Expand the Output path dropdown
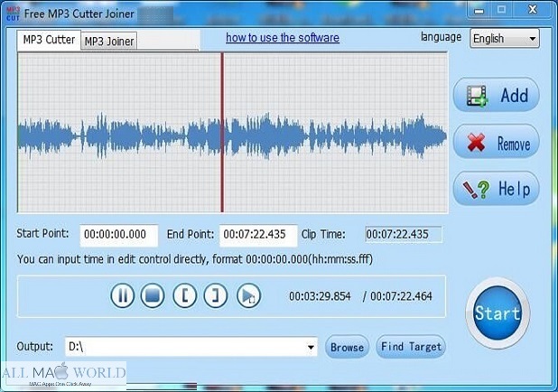 pos(311,347)
